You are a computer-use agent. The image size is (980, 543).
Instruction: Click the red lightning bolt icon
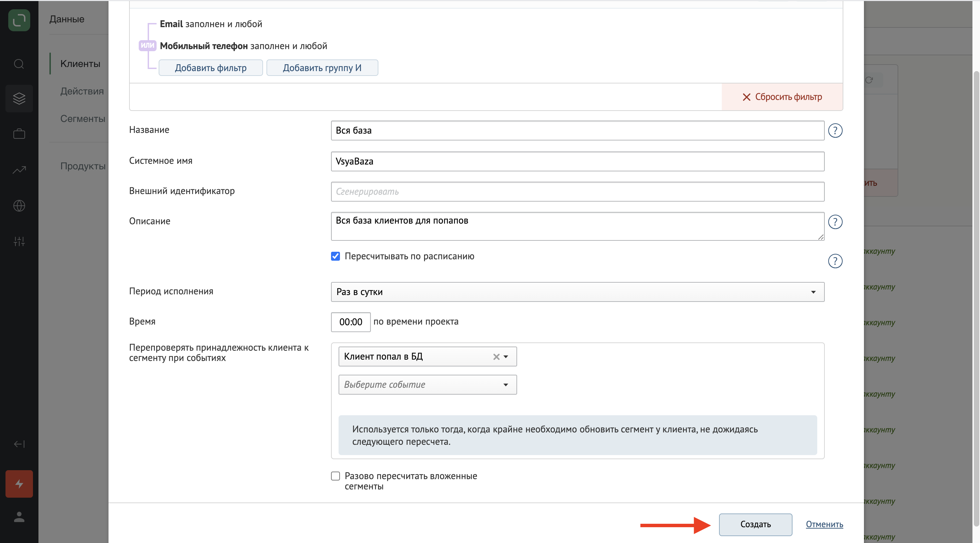19,484
